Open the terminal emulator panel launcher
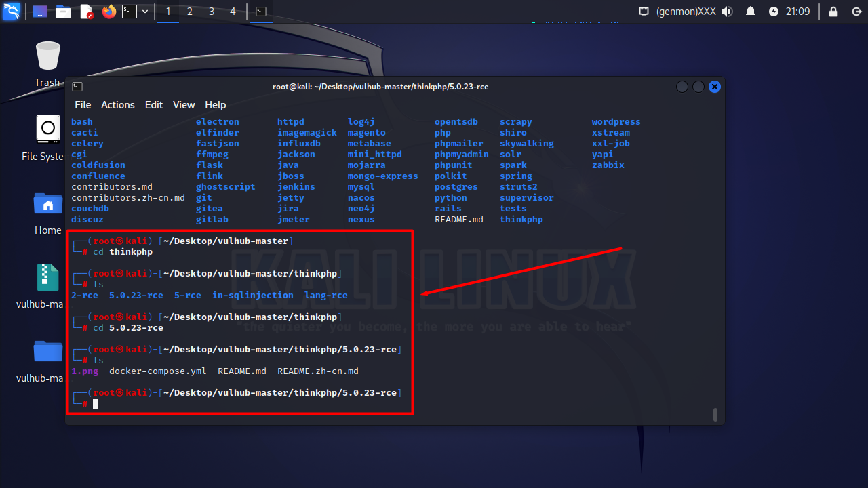This screenshot has width=868, height=488. click(x=130, y=12)
